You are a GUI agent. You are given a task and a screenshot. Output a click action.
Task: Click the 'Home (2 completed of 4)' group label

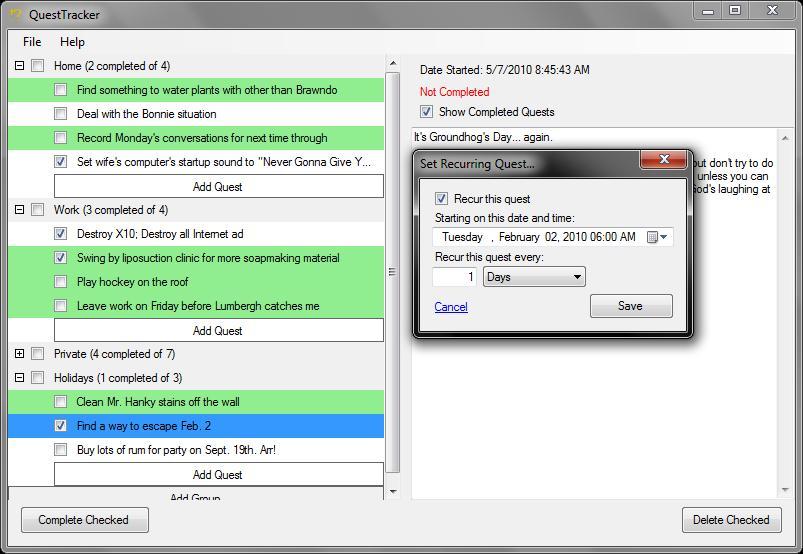112,66
